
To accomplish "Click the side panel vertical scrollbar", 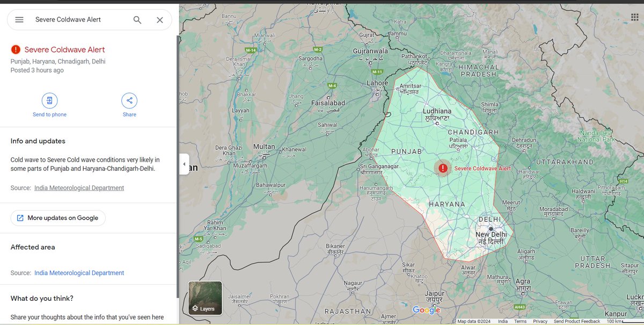I will coord(178,167).
